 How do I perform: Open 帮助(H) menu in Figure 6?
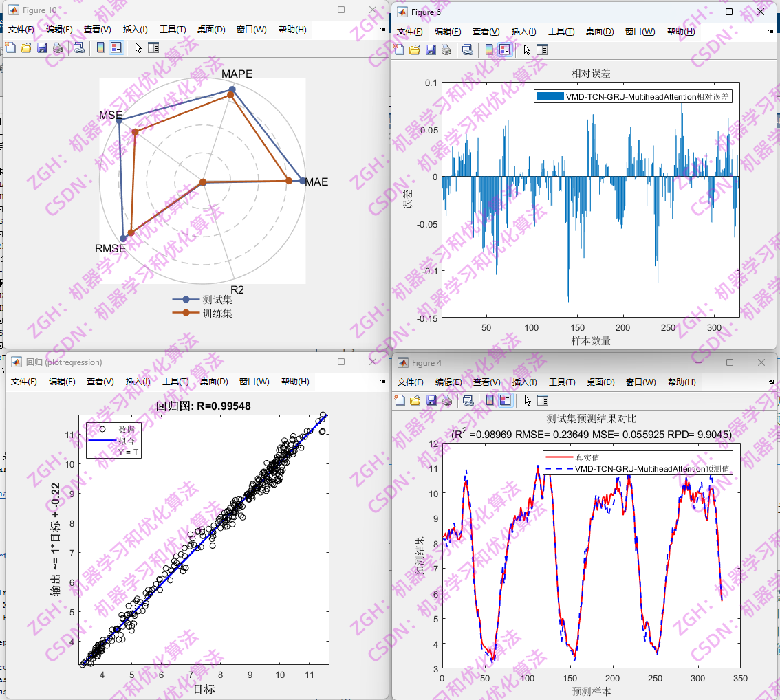coord(681,32)
